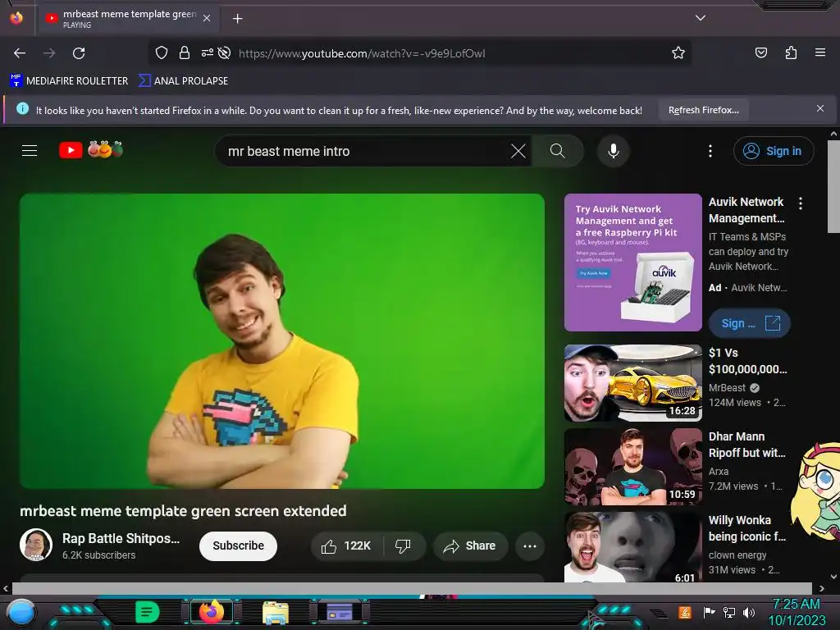Image resolution: width=840 pixels, height=630 pixels.
Task: Open the Auvik ad three-dot options
Action: (x=801, y=203)
